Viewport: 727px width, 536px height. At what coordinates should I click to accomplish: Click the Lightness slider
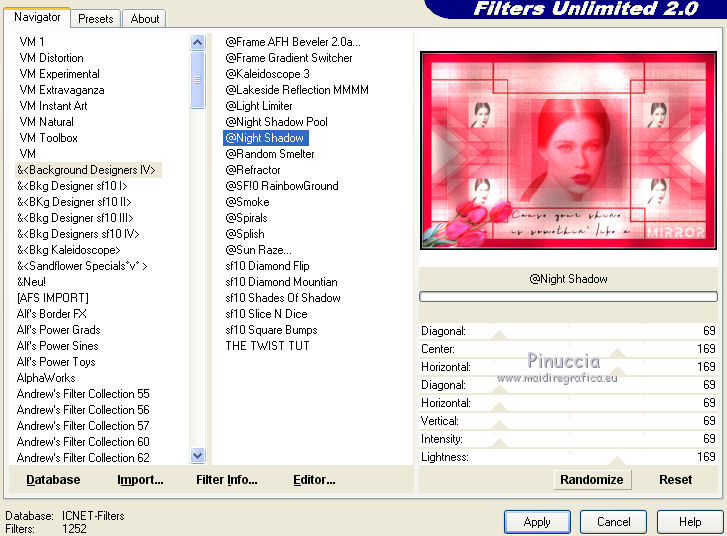click(568, 457)
